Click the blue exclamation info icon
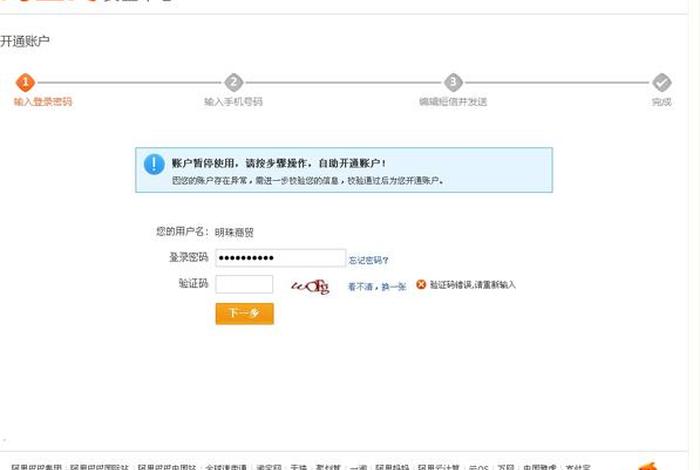700x470 pixels. pyautogui.click(x=154, y=164)
